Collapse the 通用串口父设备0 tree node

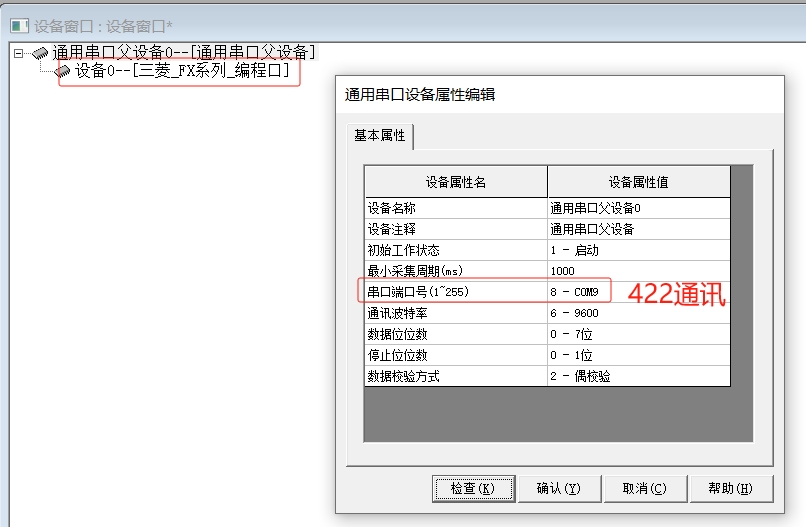click(19, 53)
